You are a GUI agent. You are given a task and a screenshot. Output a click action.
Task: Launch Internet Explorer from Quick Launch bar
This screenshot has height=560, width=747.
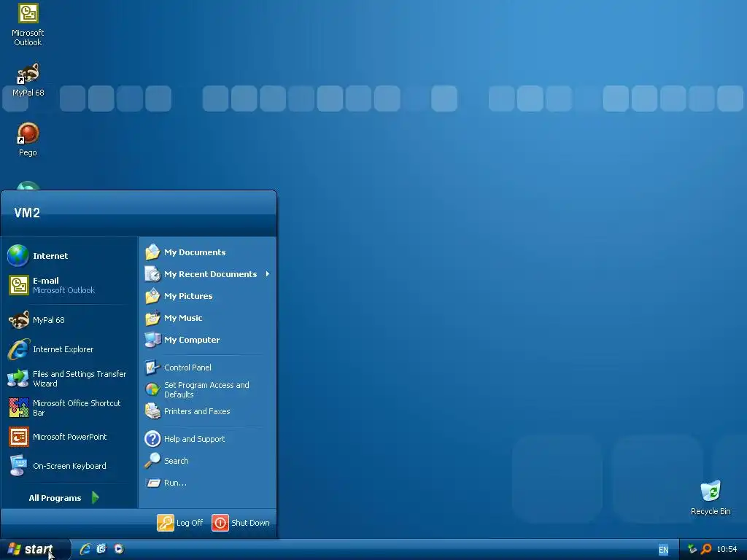point(85,549)
